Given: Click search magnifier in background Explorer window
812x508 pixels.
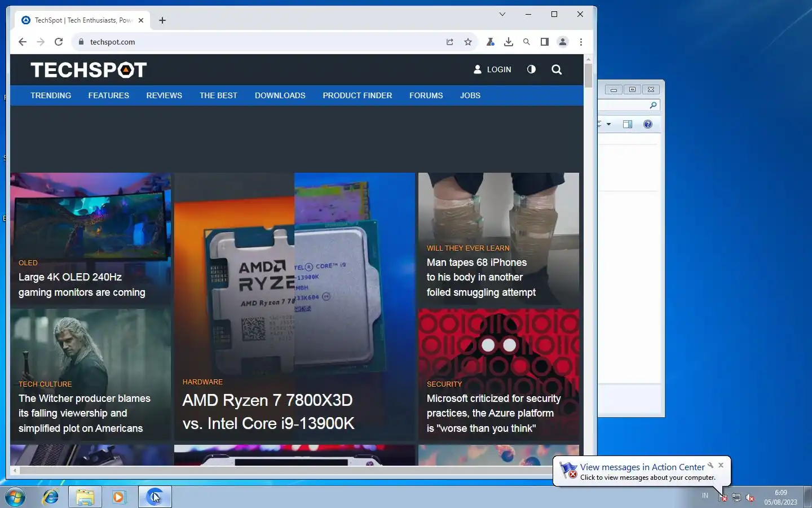Looking at the screenshot, I should 653,106.
